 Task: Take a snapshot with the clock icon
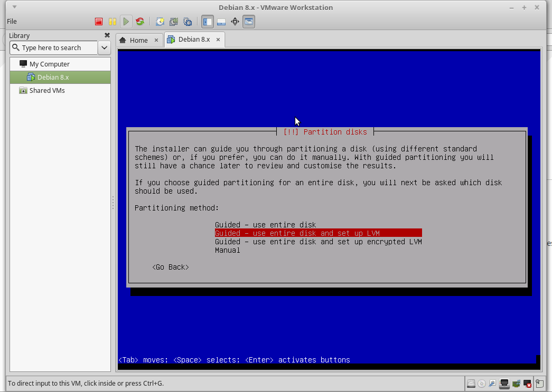click(x=160, y=22)
